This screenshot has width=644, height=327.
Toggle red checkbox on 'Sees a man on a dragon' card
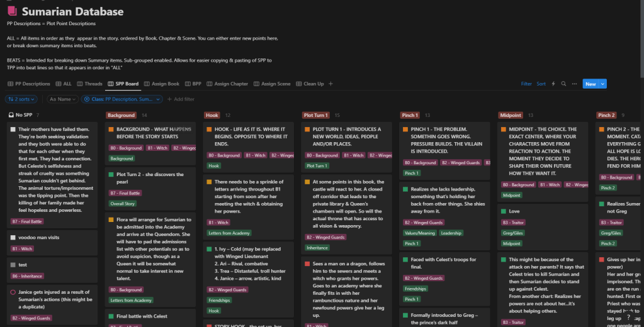[x=307, y=264]
